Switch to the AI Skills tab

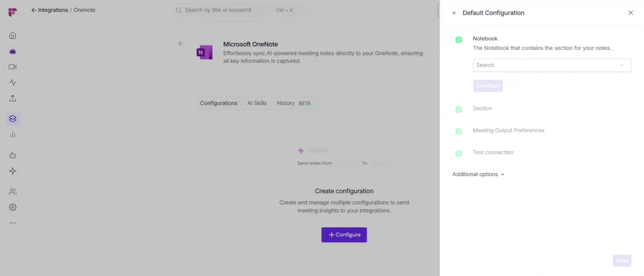pos(257,103)
